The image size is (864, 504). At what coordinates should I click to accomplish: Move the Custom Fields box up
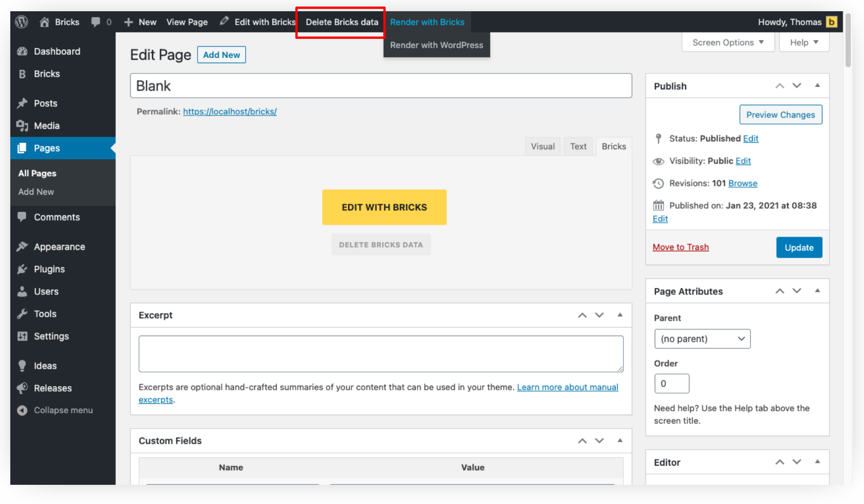pyautogui.click(x=582, y=441)
